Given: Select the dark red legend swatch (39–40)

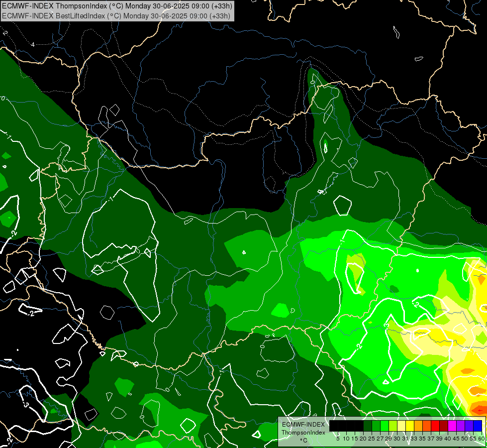Looking at the screenshot, I should tap(444, 426).
